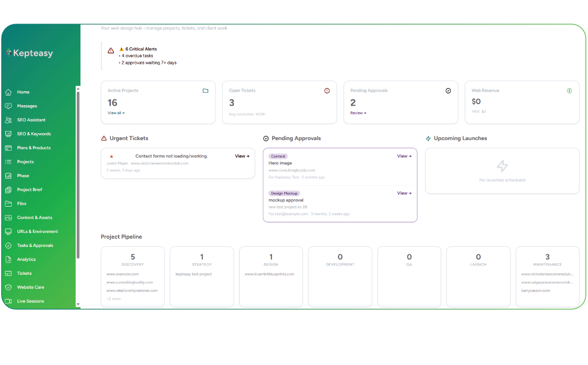588x365 pixels.
Task: Click sidebar scrollbar up arrow
Action: click(78, 89)
